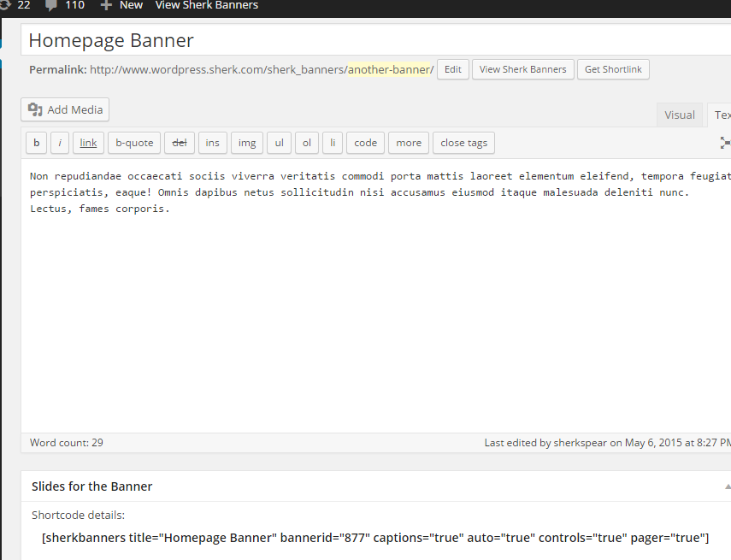This screenshot has height=560, width=731.
Task: Collapse the Slides for the Banner panel
Action: [x=726, y=486]
